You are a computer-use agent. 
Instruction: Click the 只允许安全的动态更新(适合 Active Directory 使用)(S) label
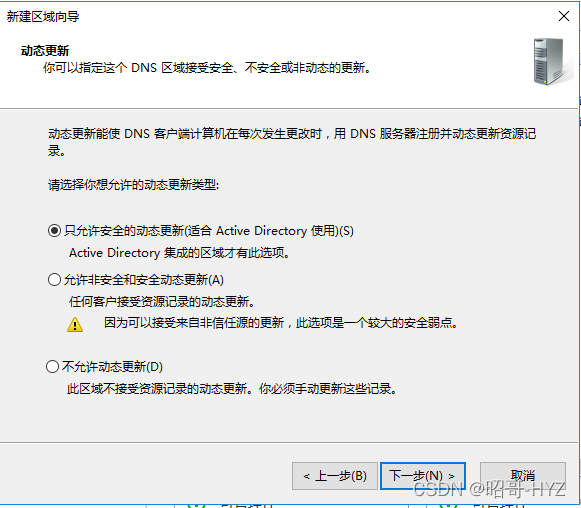pyautogui.click(x=209, y=230)
